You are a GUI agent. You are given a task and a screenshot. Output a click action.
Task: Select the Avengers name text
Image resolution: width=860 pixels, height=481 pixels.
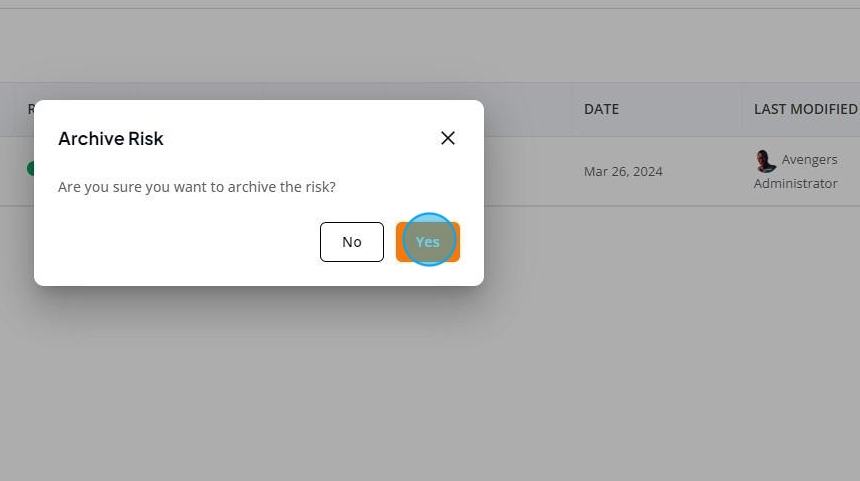pos(809,160)
